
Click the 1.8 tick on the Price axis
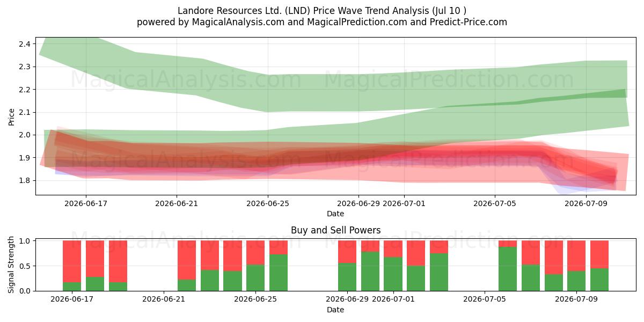(25, 180)
